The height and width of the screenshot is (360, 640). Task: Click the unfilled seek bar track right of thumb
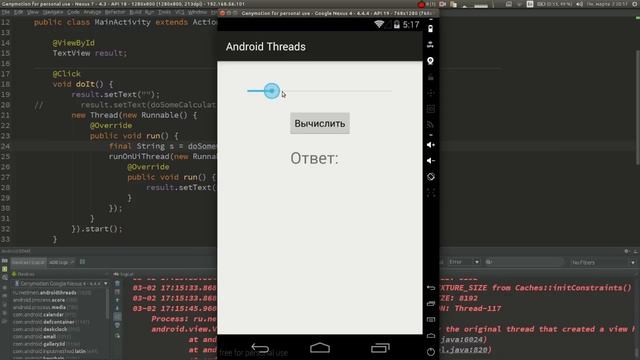click(x=336, y=91)
